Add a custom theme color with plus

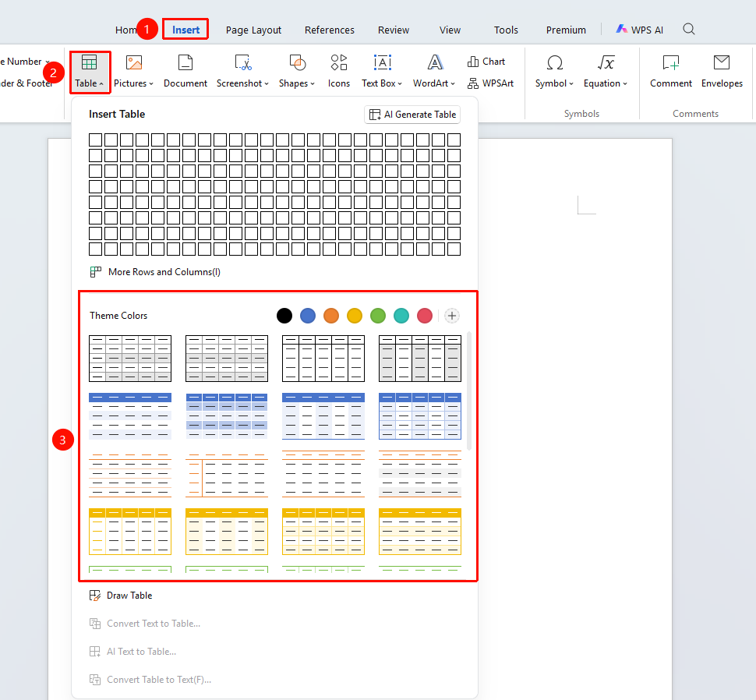452,316
